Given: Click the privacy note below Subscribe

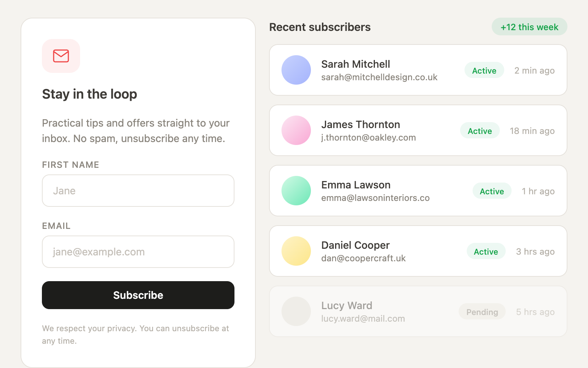Looking at the screenshot, I should point(135,335).
